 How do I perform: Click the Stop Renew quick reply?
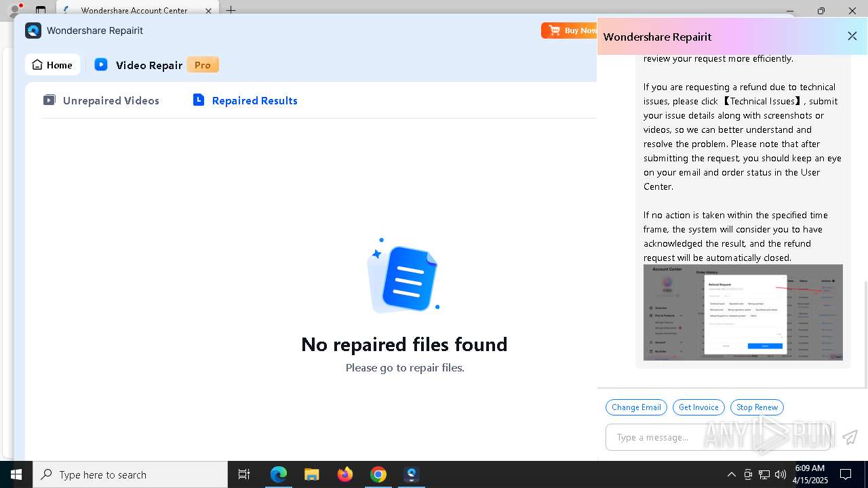pyautogui.click(x=757, y=407)
